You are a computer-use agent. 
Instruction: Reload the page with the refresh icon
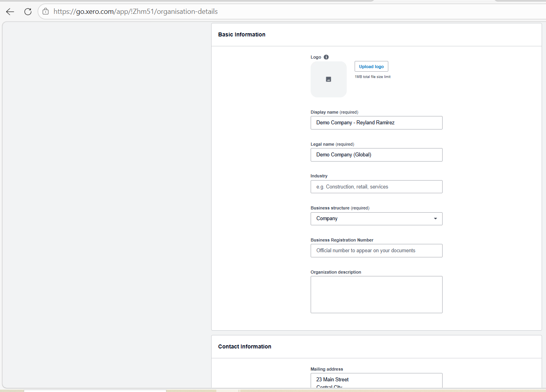click(28, 11)
